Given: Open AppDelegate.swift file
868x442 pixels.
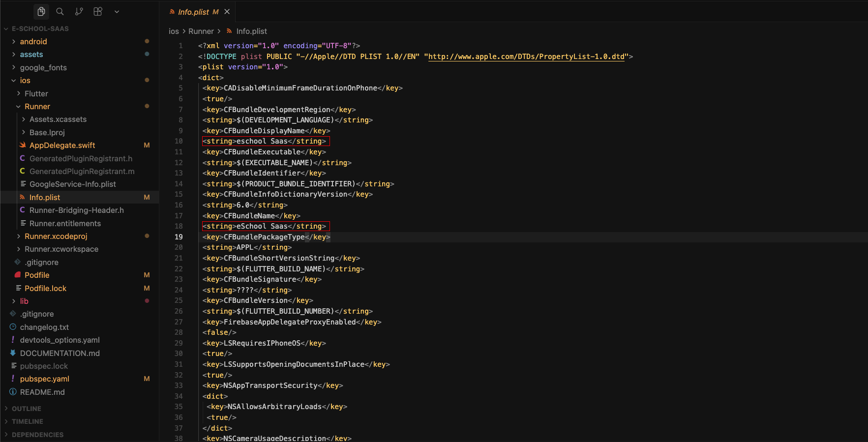Looking at the screenshot, I should pos(62,146).
